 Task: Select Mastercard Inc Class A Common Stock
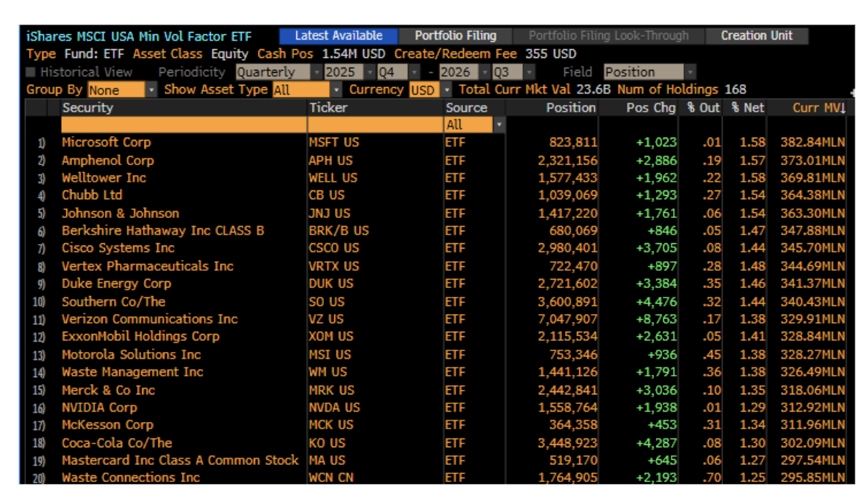pyautogui.click(x=180, y=461)
